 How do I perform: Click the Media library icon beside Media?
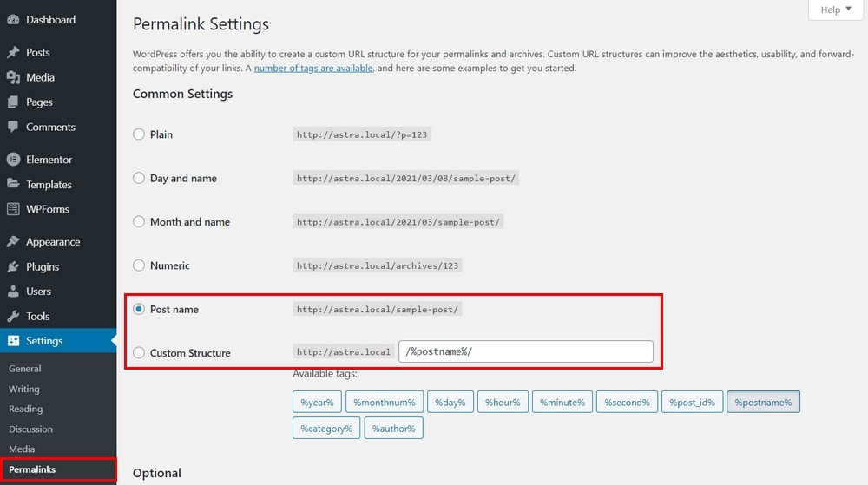point(13,77)
